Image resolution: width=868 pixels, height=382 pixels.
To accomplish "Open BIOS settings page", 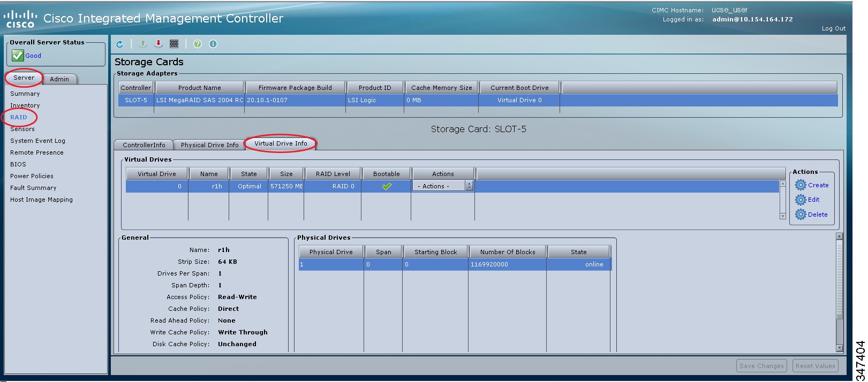I will point(18,164).
